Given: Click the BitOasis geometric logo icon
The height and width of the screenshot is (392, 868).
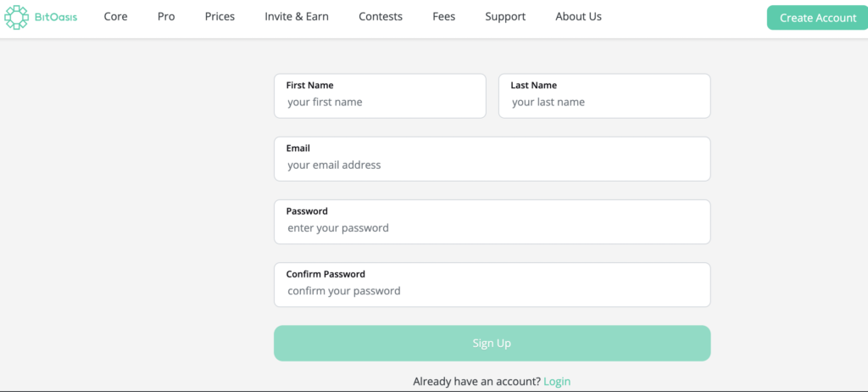Looking at the screenshot, I should pos(16,17).
